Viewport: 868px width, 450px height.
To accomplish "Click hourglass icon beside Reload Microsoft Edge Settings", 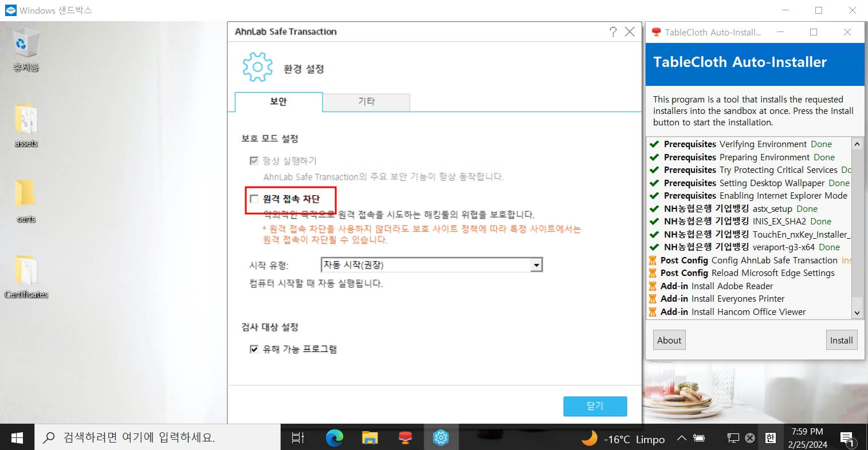I will [653, 273].
